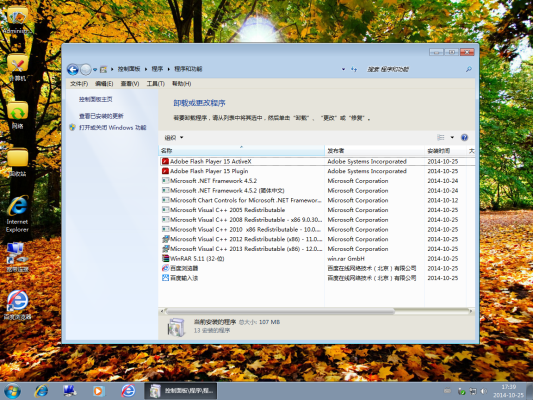The image size is (533, 400).
Task: Click the volume tray icon
Action: [484, 392]
